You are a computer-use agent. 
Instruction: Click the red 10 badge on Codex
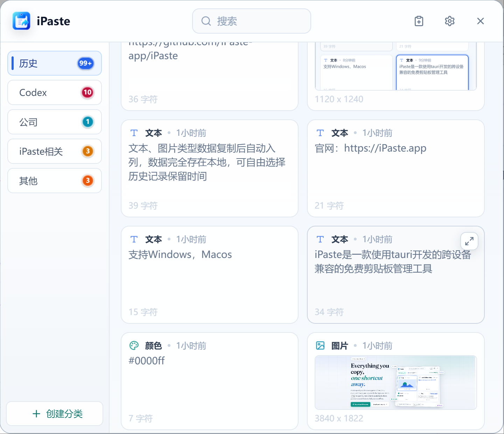click(87, 92)
